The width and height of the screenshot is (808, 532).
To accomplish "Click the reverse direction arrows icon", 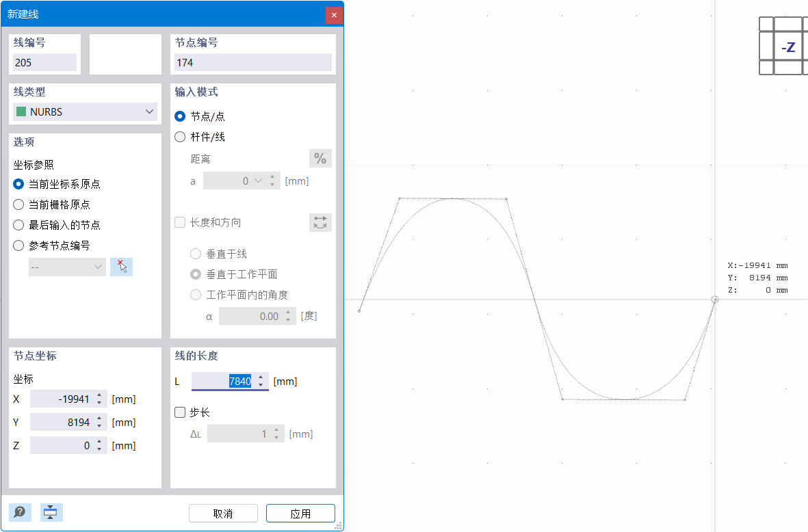I will click(x=320, y=222).
